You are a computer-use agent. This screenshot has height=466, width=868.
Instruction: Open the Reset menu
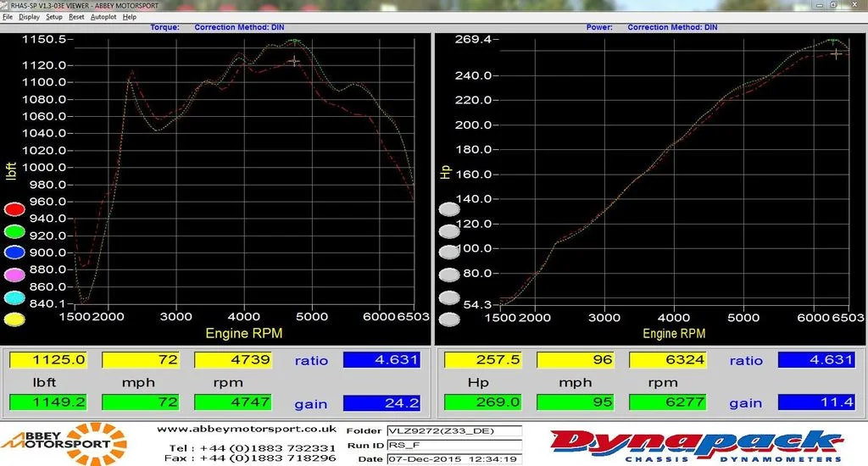point(76,17)
